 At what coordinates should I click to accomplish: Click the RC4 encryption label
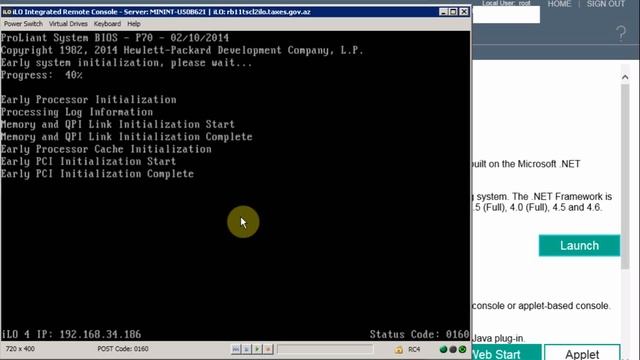pyautogui.click(x=414, y=349)
